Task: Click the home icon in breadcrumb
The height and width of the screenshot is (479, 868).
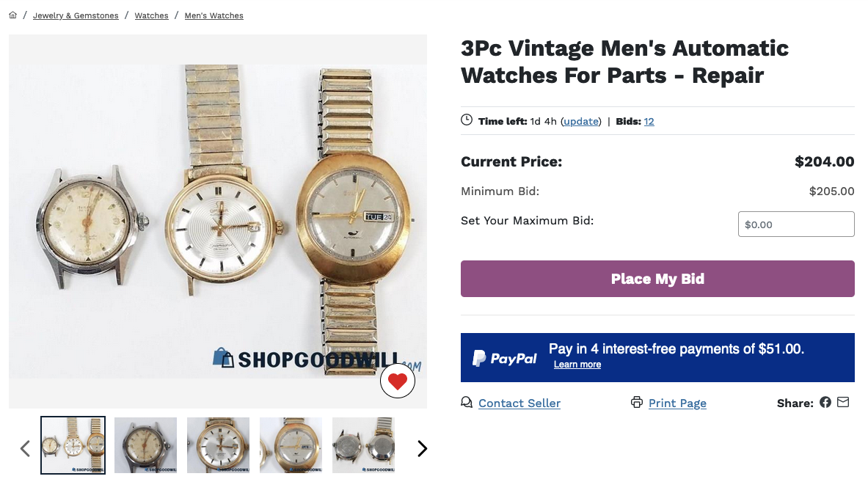Action: [x=13, y=15]
